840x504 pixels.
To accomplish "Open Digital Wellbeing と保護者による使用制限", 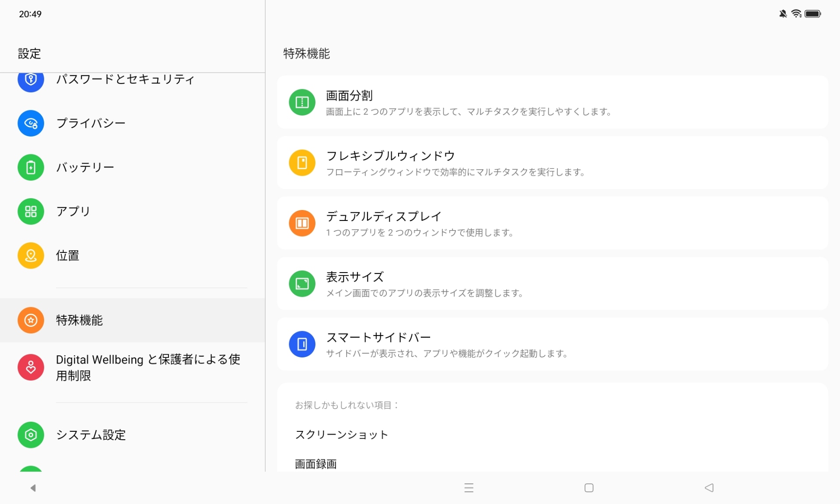I will click(x=149, y=367).
